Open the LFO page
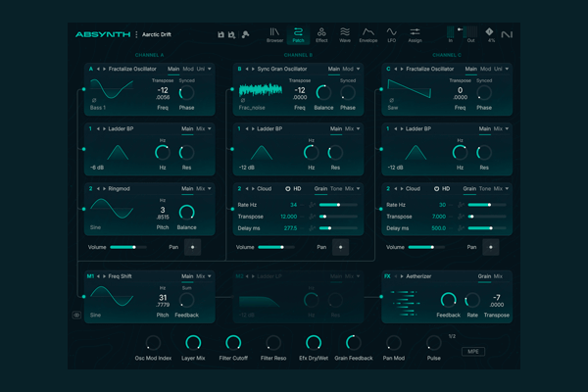 click(x=392, y=35)
